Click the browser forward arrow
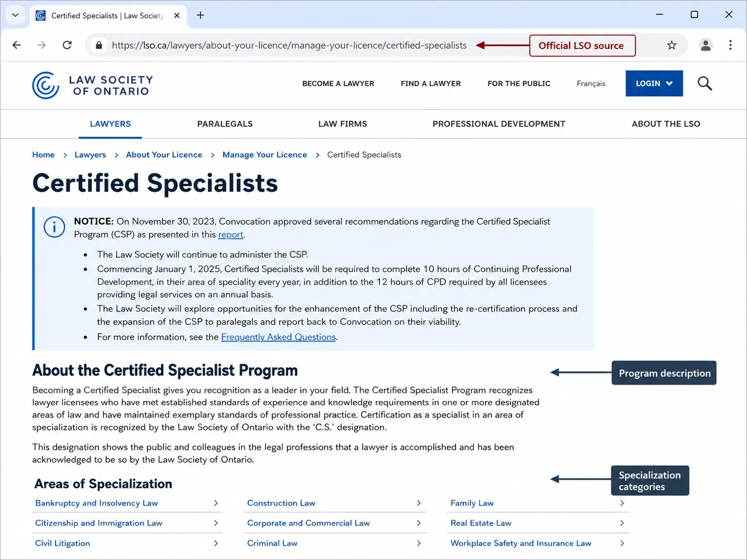Screen dimensions: 747x560 (42, 45)
